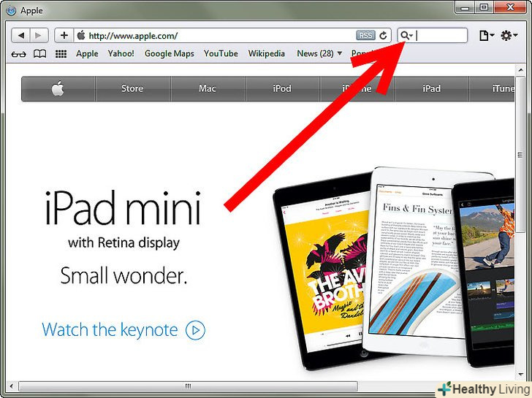Click the black iPad with skater photo
The height and width of the screenshot is (398, 532).
(484, 273)
